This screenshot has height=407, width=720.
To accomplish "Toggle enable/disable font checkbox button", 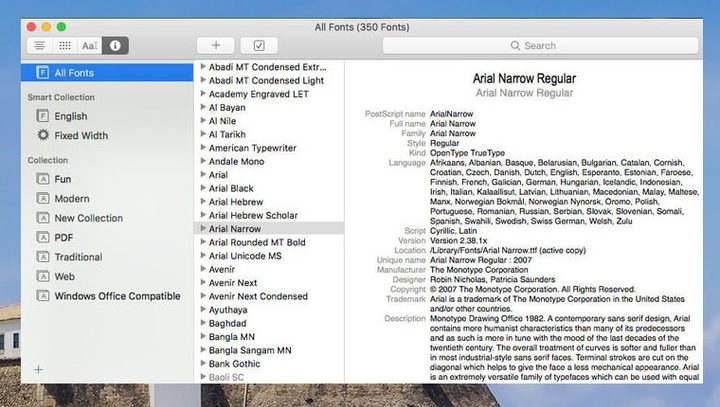I will point(259,45).
